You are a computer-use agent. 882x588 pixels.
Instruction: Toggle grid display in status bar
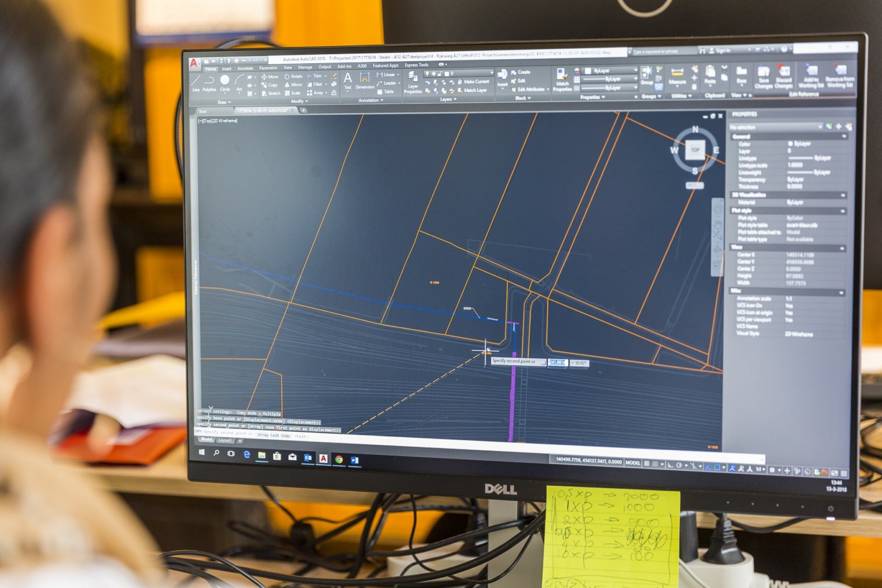[646, 464]
